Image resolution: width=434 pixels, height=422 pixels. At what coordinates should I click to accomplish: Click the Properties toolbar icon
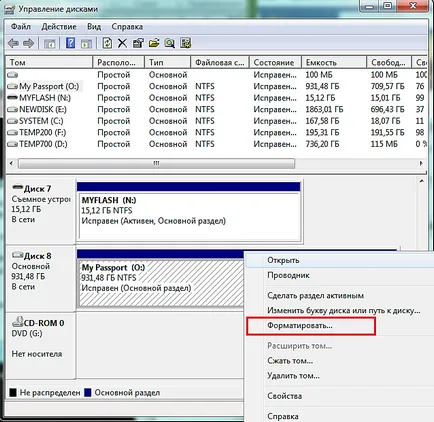[x=138, y=43]
